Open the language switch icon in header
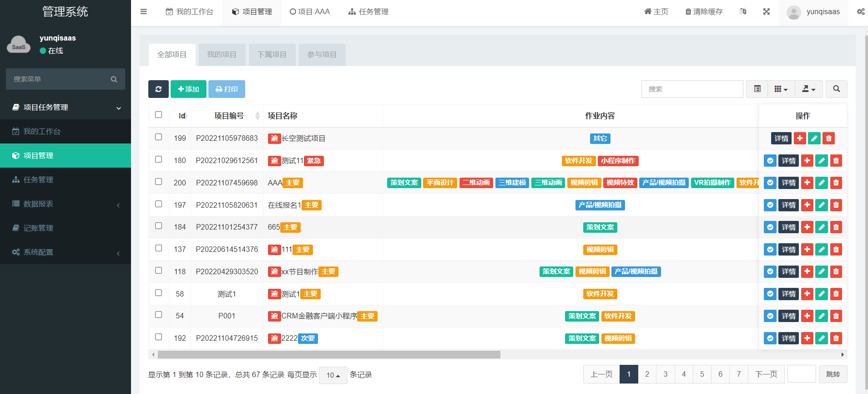The height and width of the screenshot is (394, 868). point(743,12)
